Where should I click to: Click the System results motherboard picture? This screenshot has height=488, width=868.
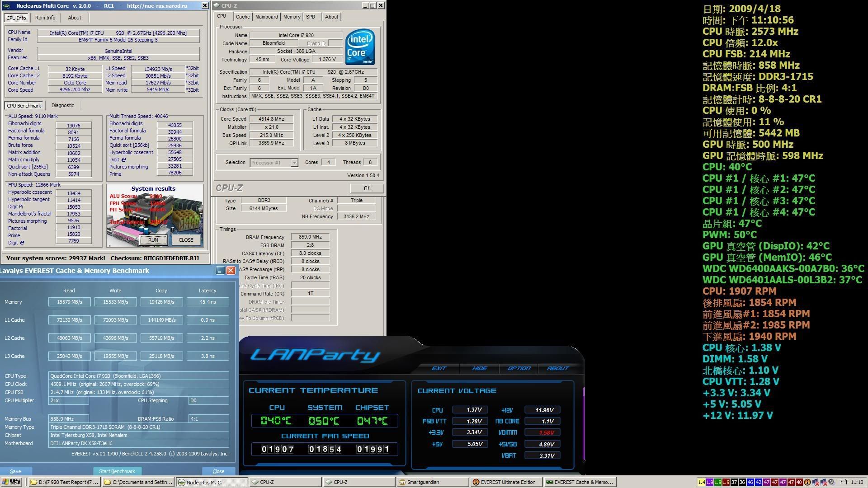(x=155, y=215)
